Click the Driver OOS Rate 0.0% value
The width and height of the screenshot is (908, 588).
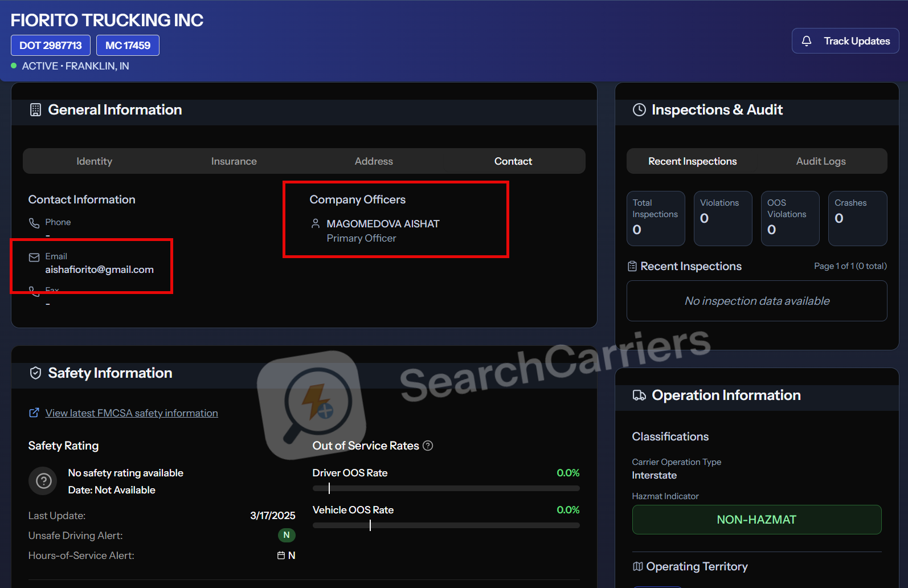click(x=568, y=473)
